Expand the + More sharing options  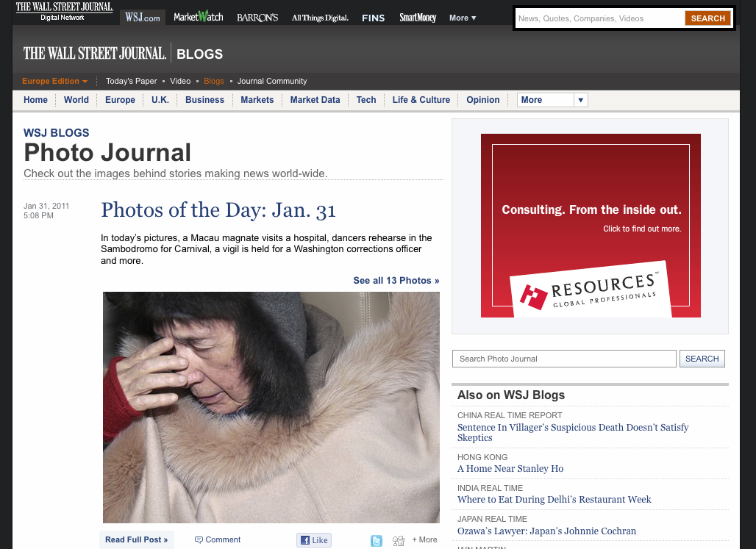click(424, 540)
